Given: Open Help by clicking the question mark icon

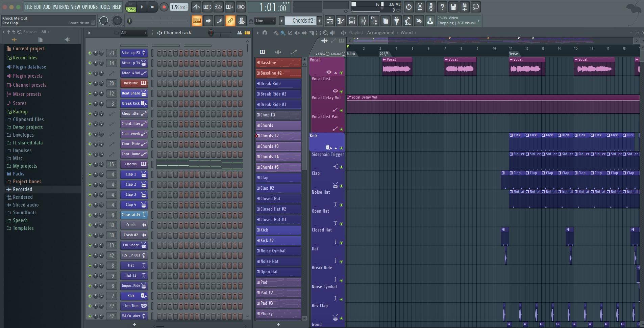Looking at the screenshot, I should pos(442,7).
